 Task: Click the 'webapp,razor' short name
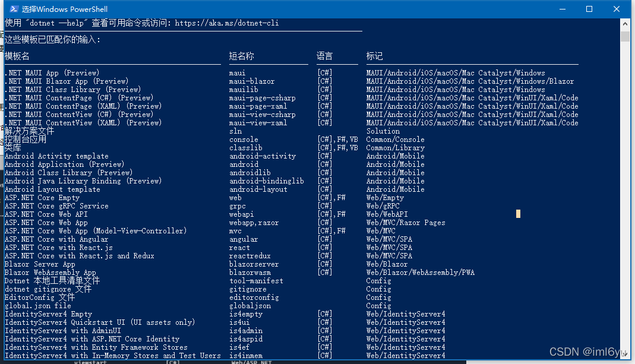254,223
